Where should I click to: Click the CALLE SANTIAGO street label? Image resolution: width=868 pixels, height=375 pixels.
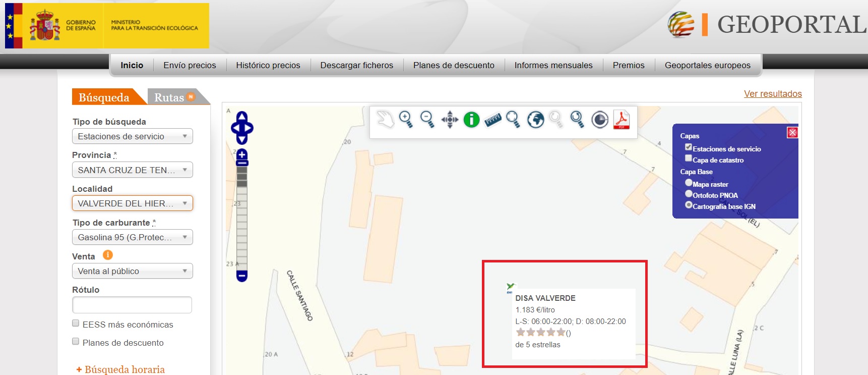point(299,295)
